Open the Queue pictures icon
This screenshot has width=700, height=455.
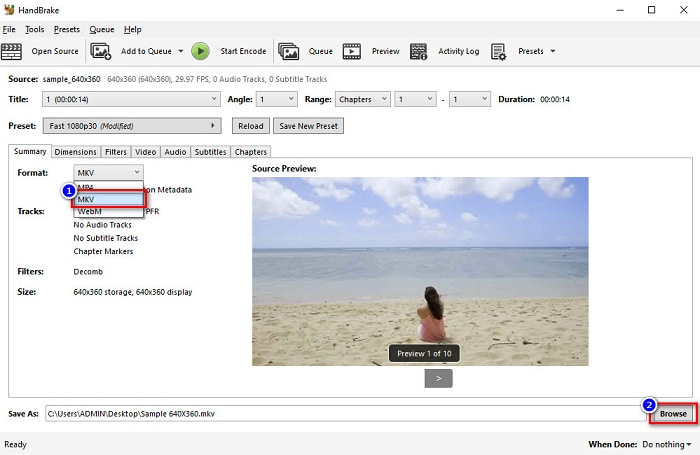tap(288, 51)
